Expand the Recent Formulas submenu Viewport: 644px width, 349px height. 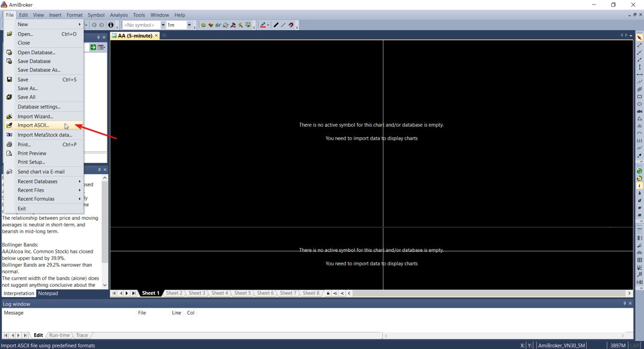click(44, 199)
